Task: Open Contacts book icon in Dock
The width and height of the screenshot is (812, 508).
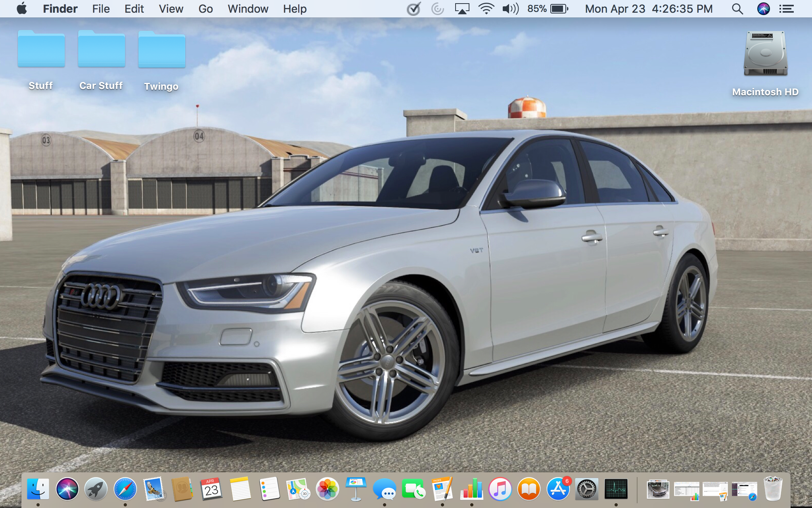Action: coord(182,489)
